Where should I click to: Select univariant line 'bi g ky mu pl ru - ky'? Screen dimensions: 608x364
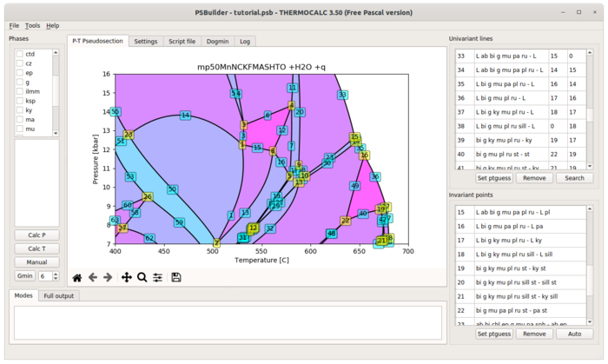[521, 140]
